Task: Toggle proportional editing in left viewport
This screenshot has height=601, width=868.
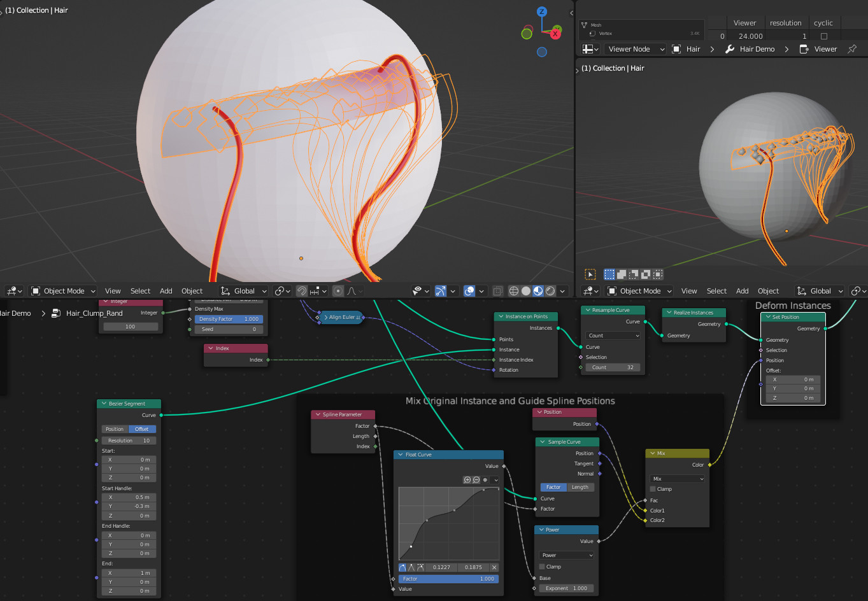Action: point(338,291)
